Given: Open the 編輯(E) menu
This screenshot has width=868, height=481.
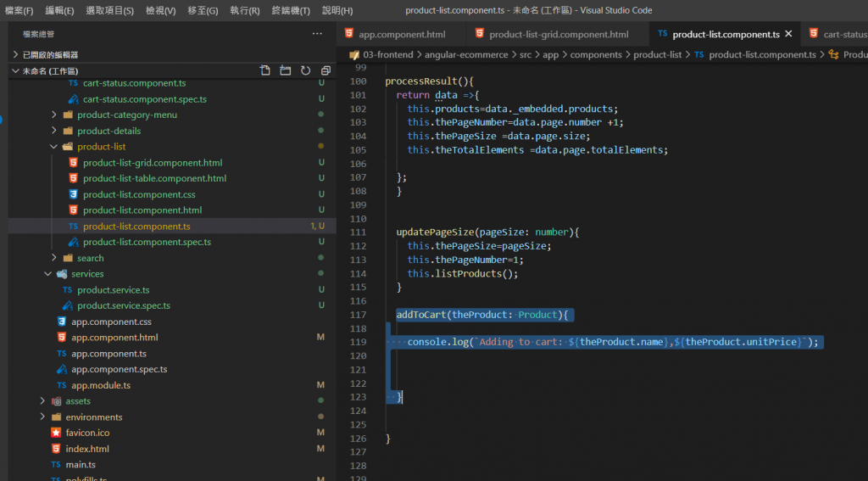Looking at the screenshot, I should [59, 10].
